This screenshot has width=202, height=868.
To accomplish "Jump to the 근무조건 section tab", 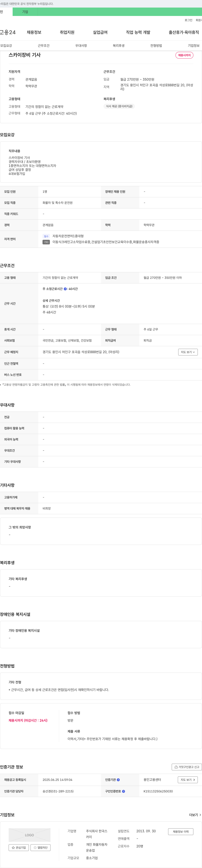I will (x=44, y=46).
